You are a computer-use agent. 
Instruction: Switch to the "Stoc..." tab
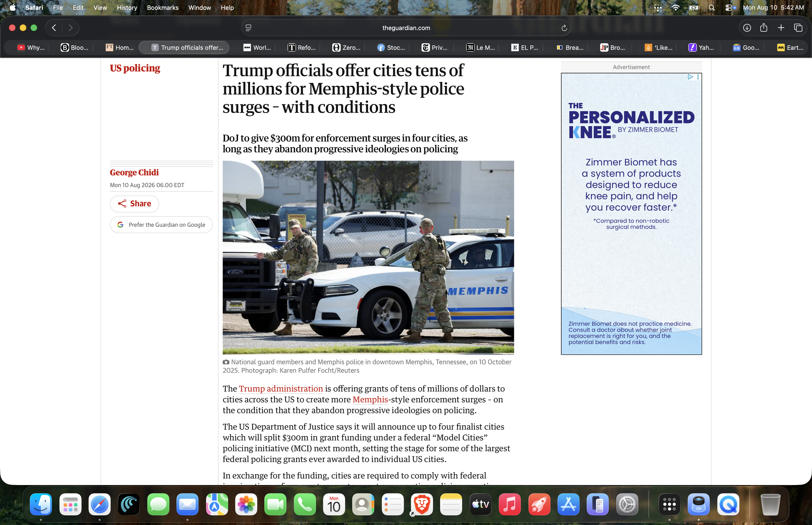point(391,48)
